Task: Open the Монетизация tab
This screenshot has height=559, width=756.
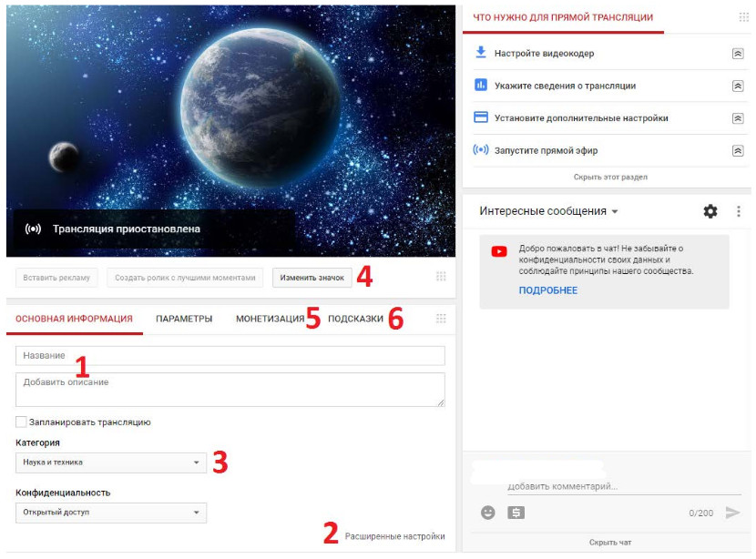Action: click(270, 319)
